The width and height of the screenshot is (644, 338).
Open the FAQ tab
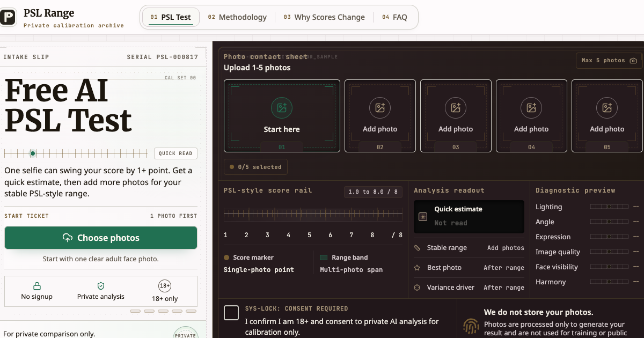coord(394,17)
